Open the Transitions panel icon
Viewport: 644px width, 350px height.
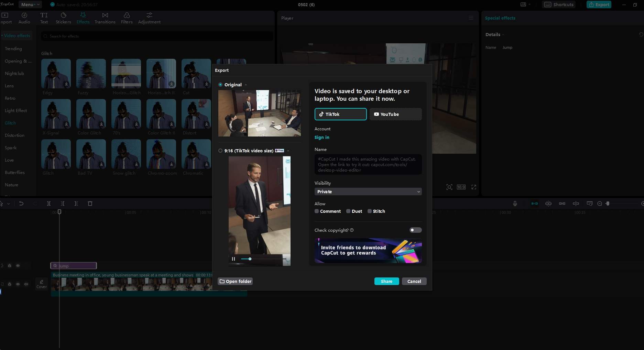(x=105, y=15)
